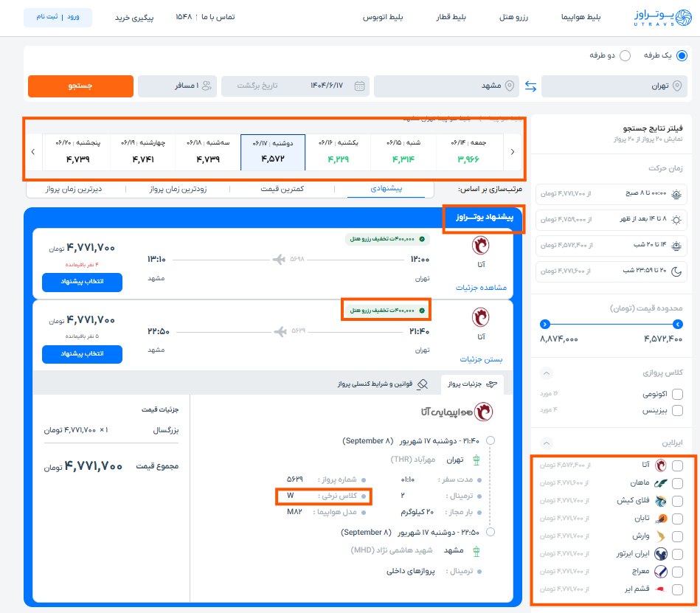Collapse details with بستن جزئیات
This screenshot has width=700, height=613.
pyautogui.click(x=481, y=359)
